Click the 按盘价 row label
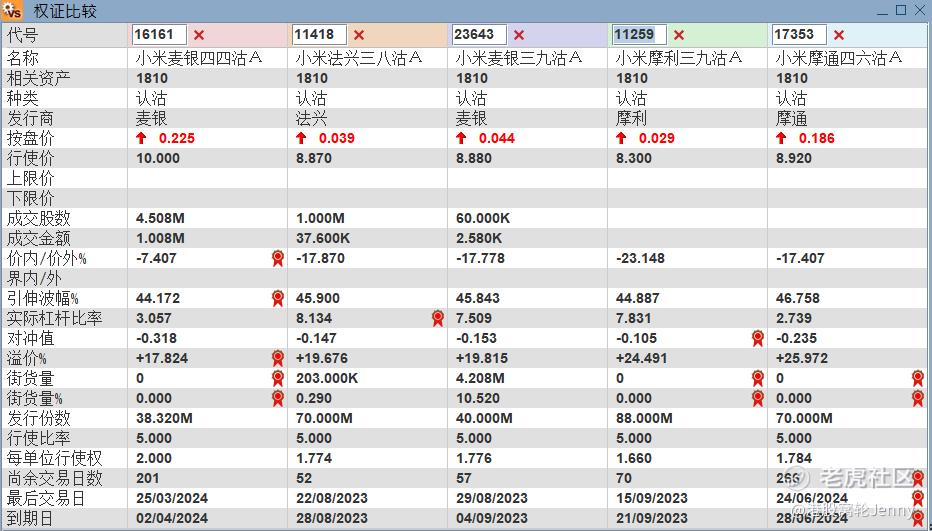The image size is (932, 531). pyautogui.click(x=30, y=139)
